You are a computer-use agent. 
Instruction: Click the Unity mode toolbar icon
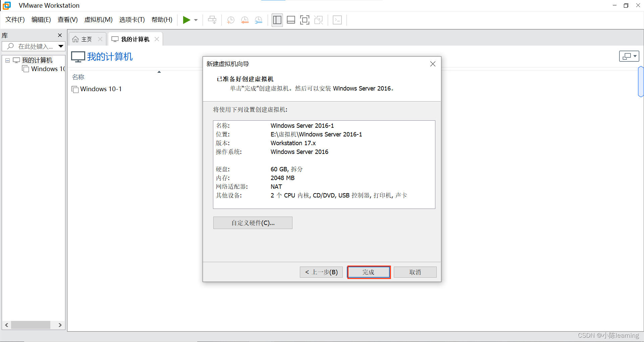pyautogui.click(x=318, y=20)
